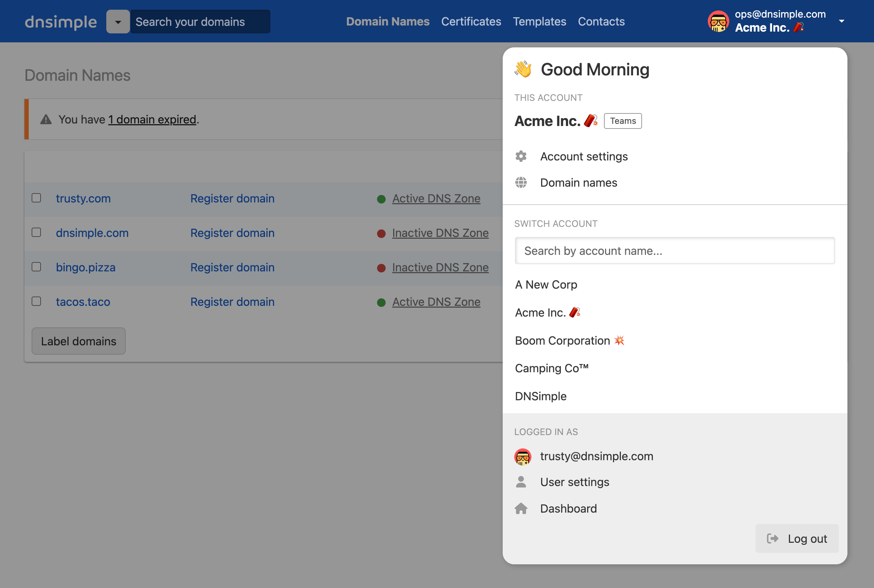874x588 pixels.
Task: Switch to A New Corp account
Action: point(546,284)
